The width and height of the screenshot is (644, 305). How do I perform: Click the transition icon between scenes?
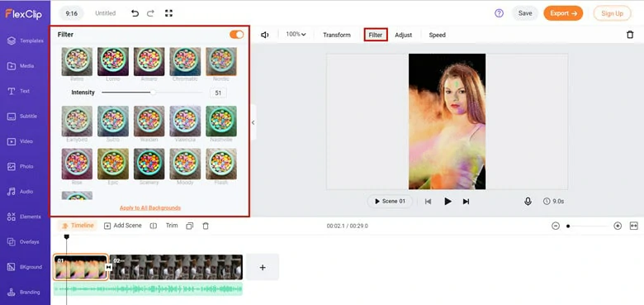[x=109, y=268]
